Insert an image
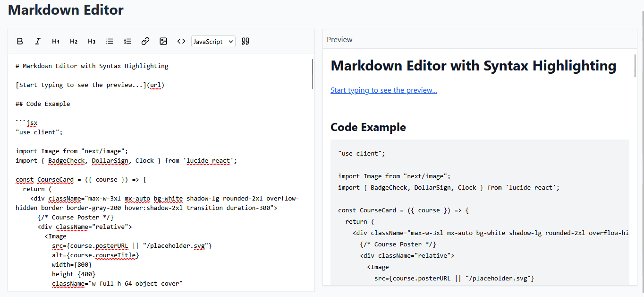This screenshot has height=297, width=644. (x=163, y=41)
